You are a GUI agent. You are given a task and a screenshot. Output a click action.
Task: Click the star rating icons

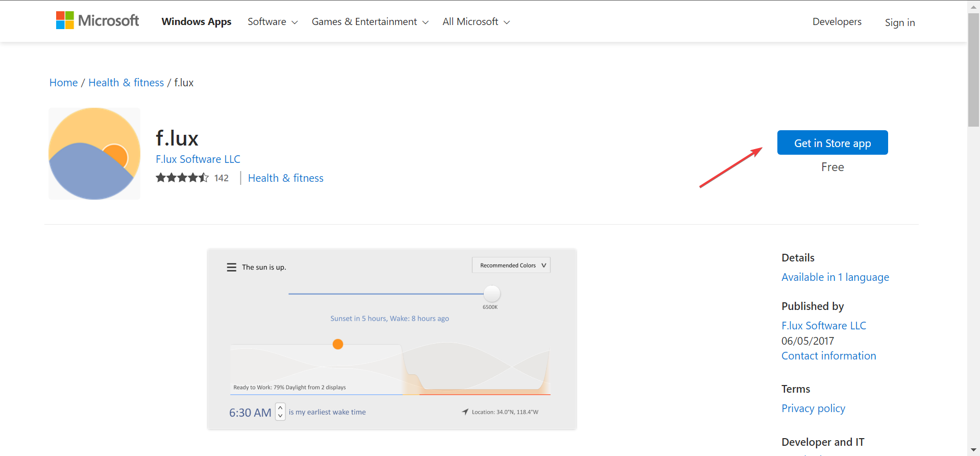point(182,178)
